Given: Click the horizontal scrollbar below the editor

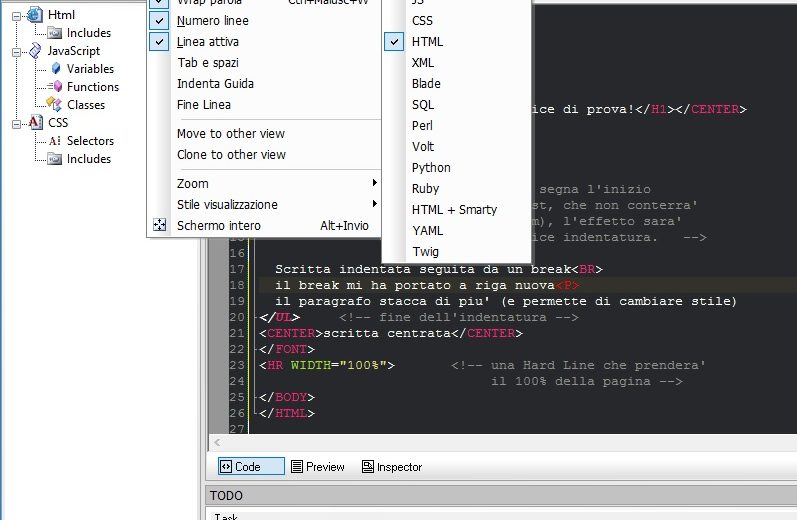Looking at the screenshot, I should (500, 442).
